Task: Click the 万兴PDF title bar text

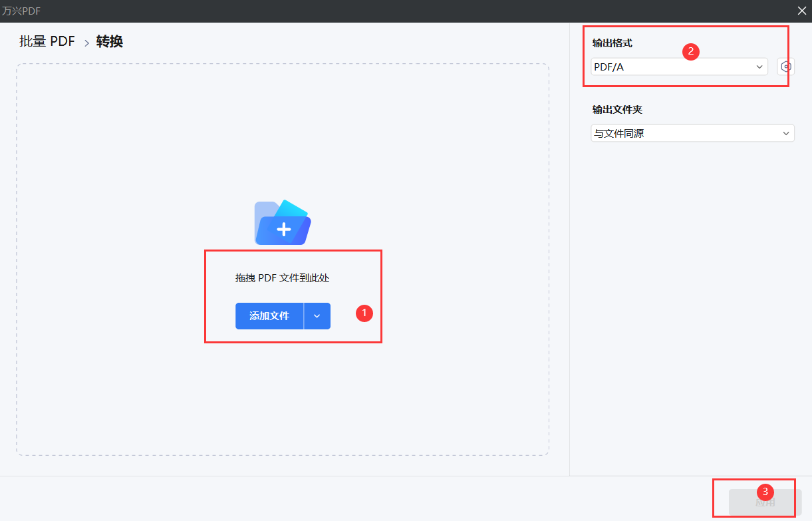Action: 23,11
